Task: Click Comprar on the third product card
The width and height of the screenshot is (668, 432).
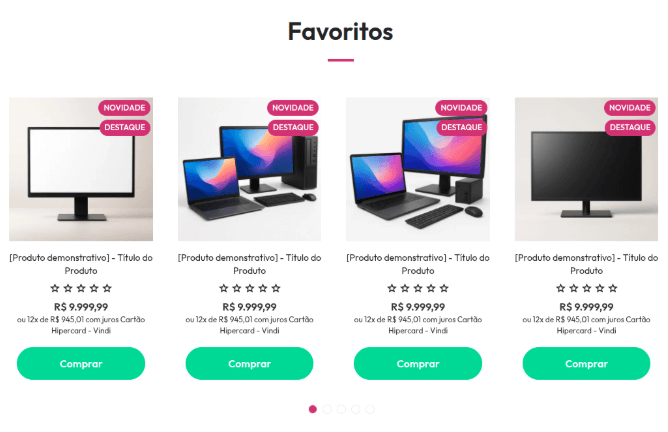Action: [x=418, y=363]
